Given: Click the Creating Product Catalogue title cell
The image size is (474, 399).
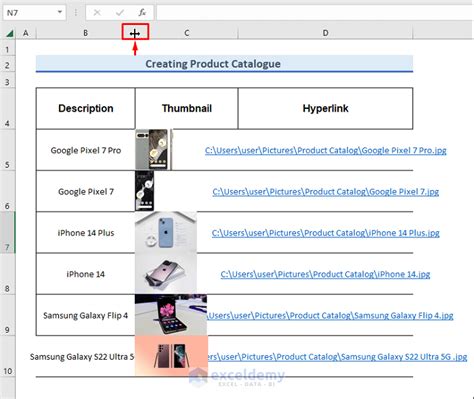Looking at the screenshot, I should click(x=224, y=64).
